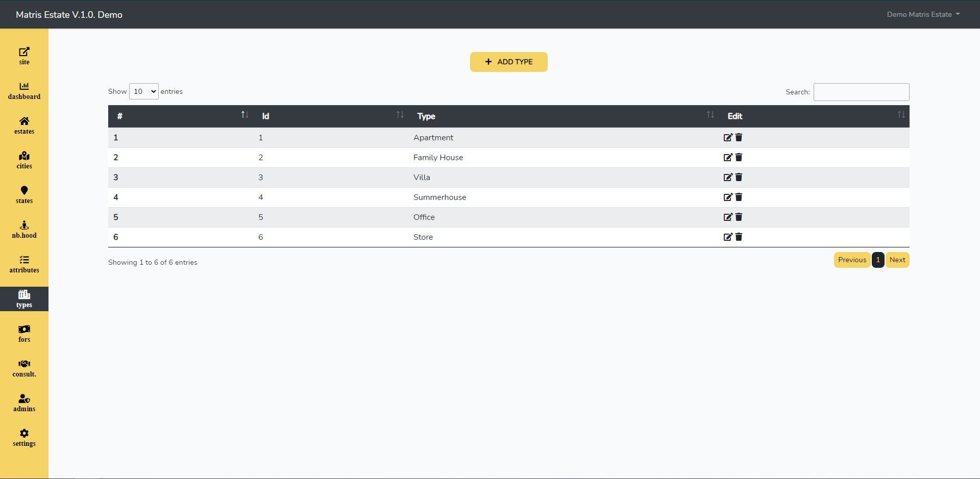Select page 1 in pagination
The width and height of the screenshot is (980, 479).
878,260
